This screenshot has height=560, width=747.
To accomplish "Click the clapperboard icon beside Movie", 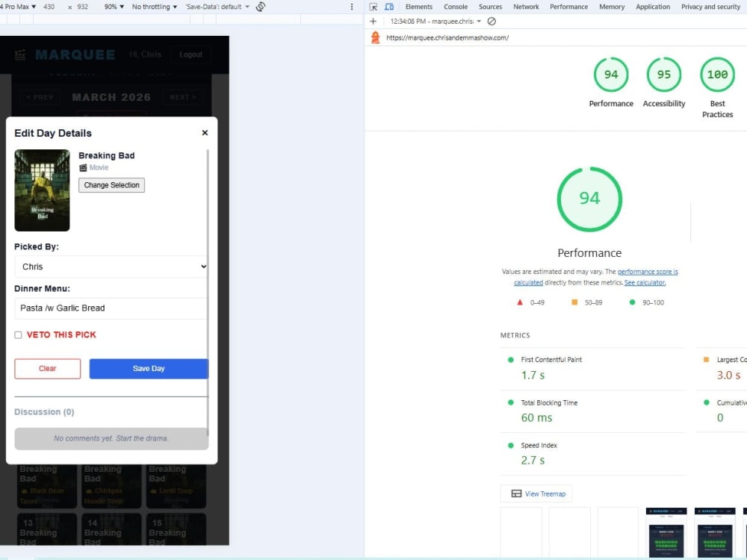I will pyautogui.click(x=83, y=167).
